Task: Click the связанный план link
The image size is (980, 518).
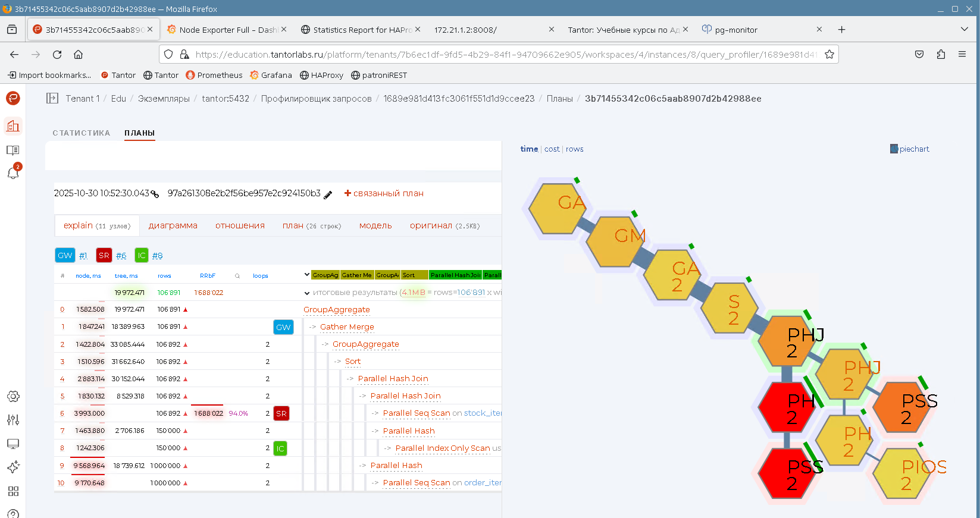Action: [x=384, y=193]
